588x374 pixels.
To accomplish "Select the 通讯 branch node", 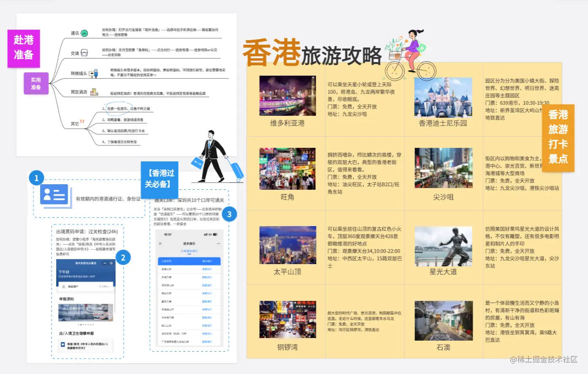I will click(75, 33).
